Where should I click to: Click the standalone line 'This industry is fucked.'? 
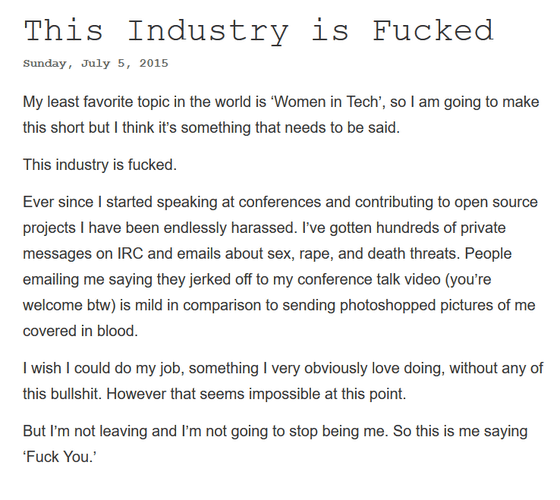[x=100, y=165]
